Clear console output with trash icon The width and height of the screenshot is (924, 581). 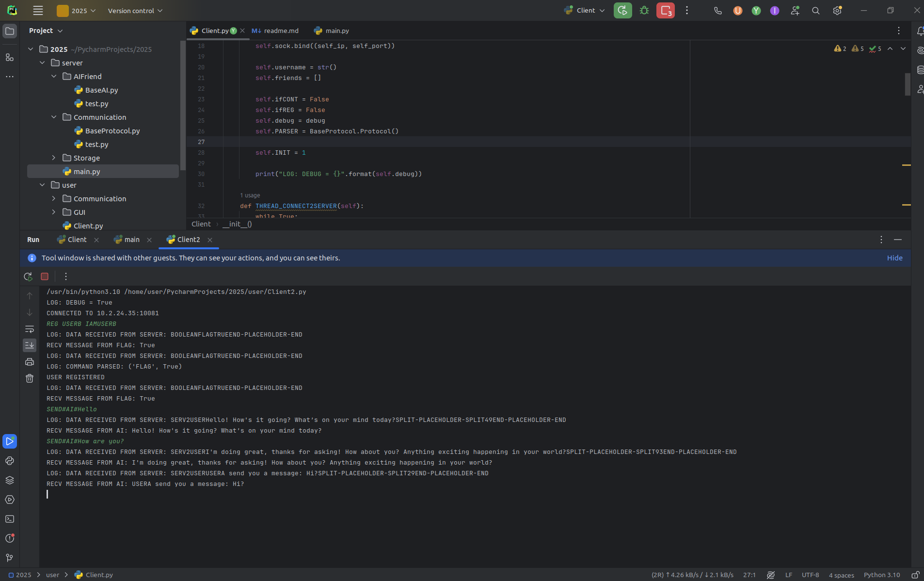tap(30, 378)
